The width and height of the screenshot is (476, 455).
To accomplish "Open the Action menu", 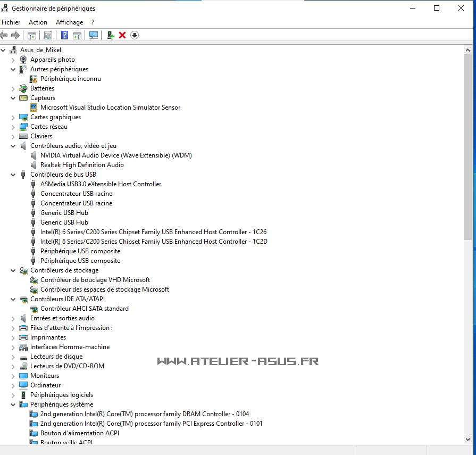I will pos(38,22).
